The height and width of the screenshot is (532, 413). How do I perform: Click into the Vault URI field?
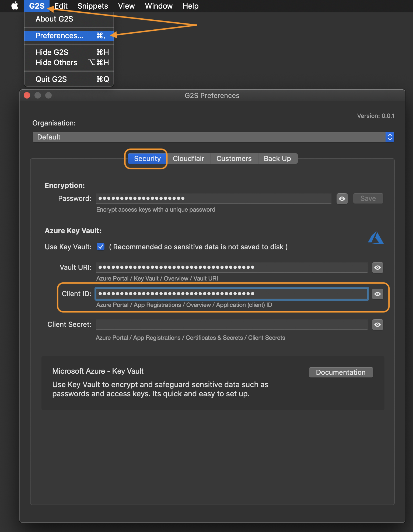232,267
